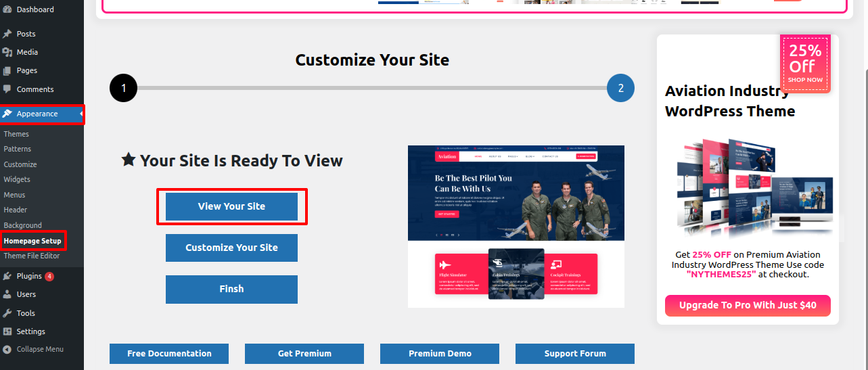The width and height of the screenshot is (868, 370).
Task: Open the Header submenu item
Action: pyautogui.click(x=16, y=210)
